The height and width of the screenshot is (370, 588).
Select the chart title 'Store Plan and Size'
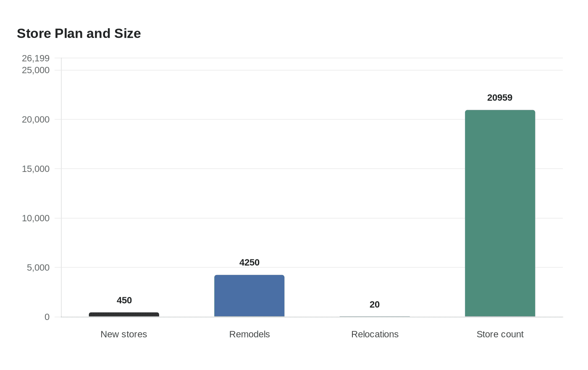(x=79, y=33)
